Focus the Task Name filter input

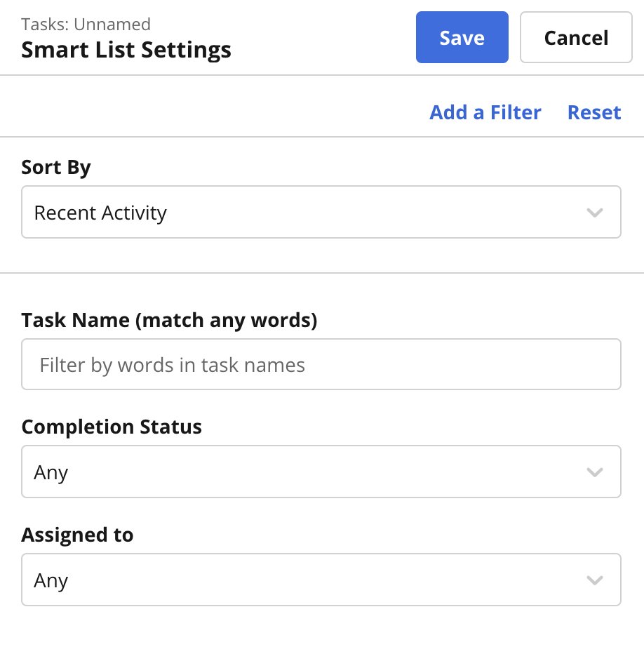(x=321, y=364)
